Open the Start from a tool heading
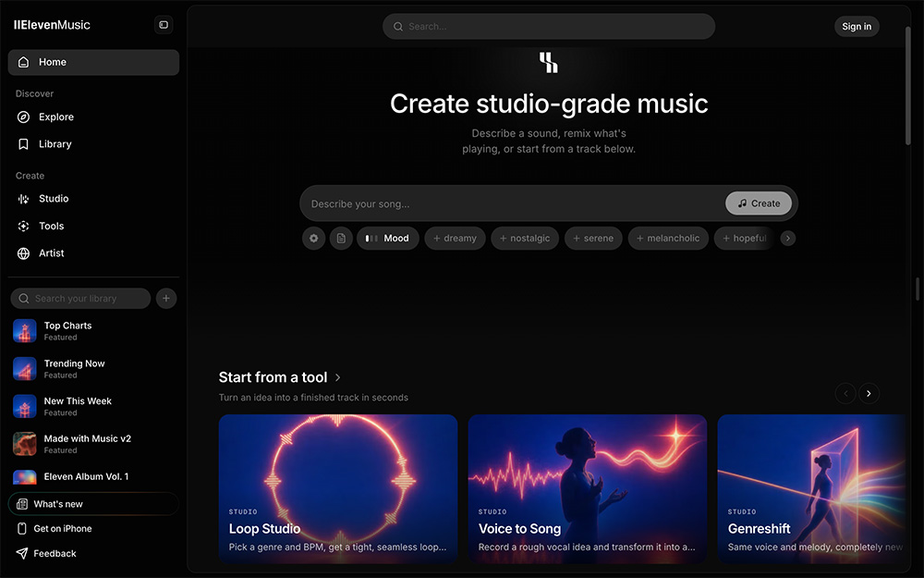This screenshot has width=924, height=578. (273, 377)
